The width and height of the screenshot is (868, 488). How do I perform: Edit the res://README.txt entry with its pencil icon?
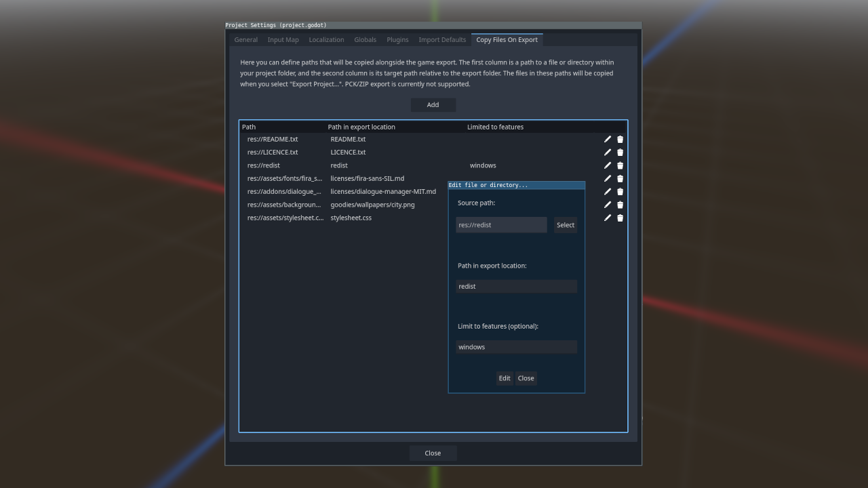[x=608, y=139]
